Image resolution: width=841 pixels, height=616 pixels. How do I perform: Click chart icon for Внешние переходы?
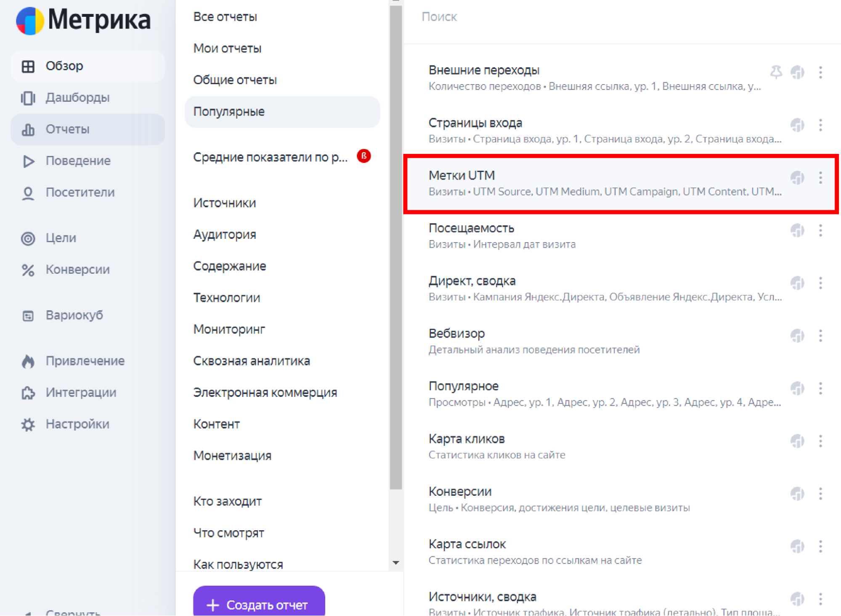click(x=797, y=72)
